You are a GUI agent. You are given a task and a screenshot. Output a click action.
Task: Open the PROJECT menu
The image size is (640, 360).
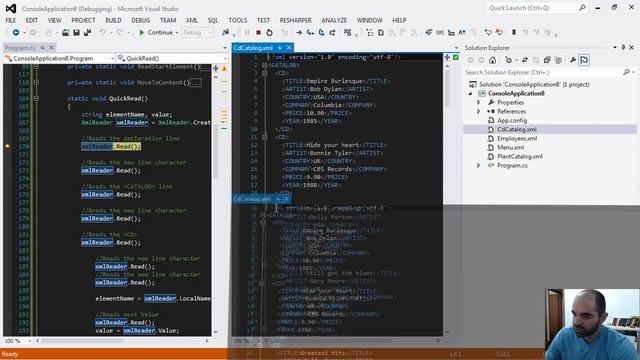pos(83,20)
